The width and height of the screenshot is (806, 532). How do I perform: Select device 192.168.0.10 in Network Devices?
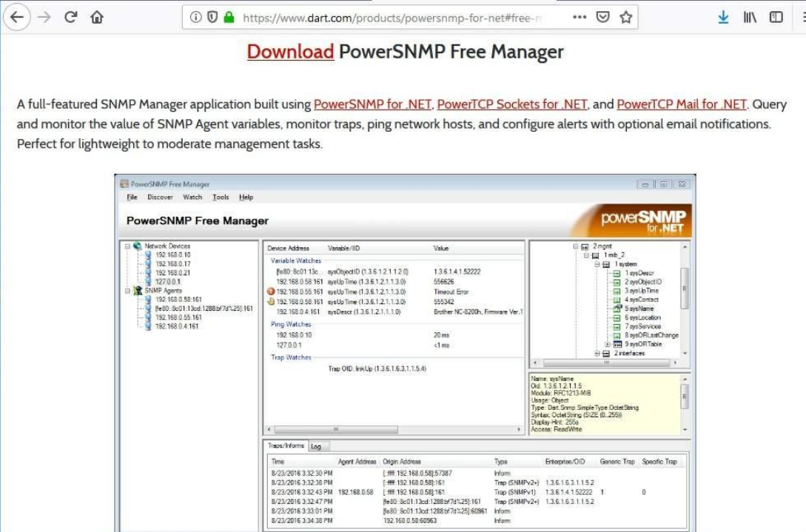click(x=172, y=255)
